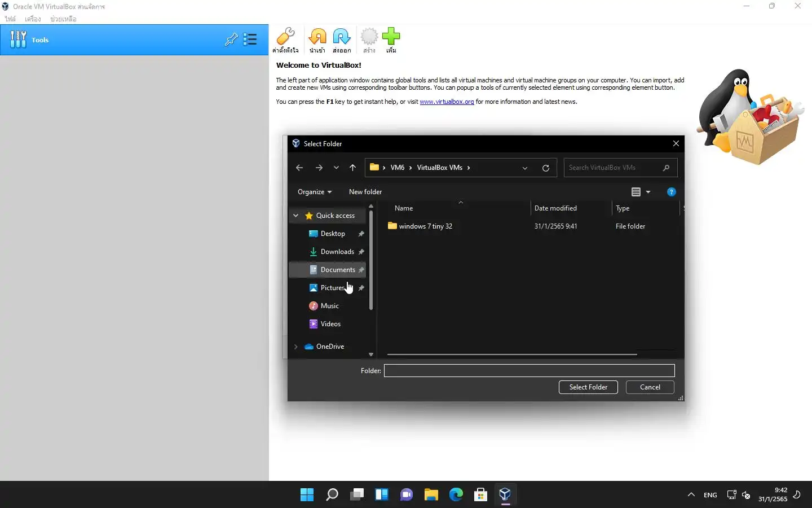Click the file list horizontal scrollbar
This screenshot has height=508, width=812.
tap(512, 354)
